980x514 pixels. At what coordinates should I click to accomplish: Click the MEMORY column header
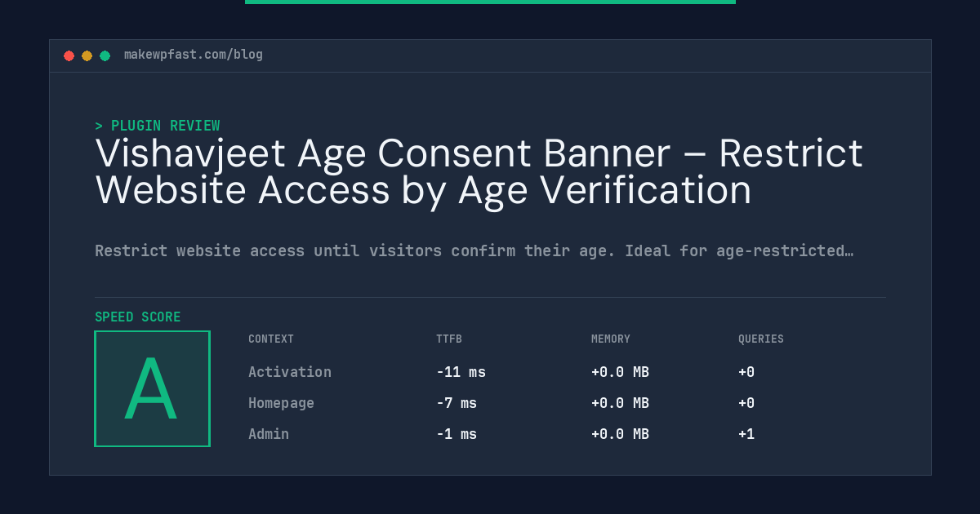point(611,339)
